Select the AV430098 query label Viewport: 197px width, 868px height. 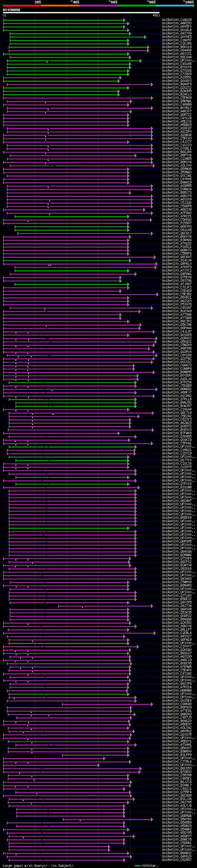(11, 10)
